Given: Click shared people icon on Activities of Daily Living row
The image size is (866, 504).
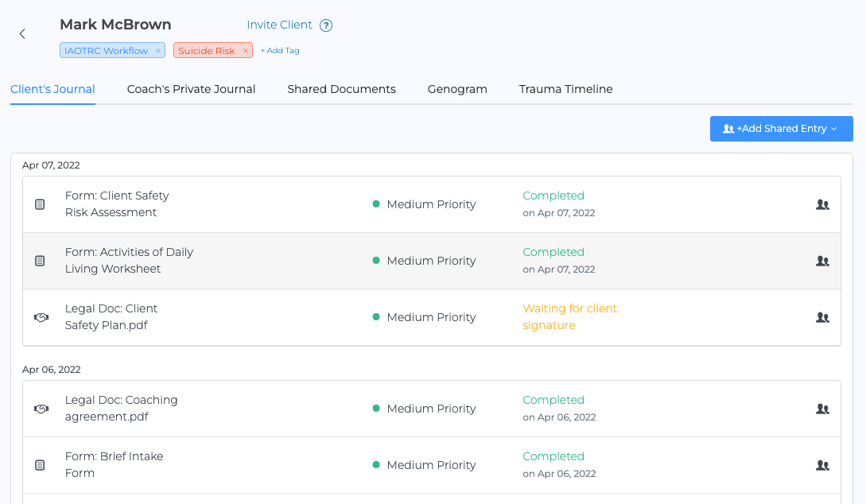Looking at the screenshot, I should [822, 261].
